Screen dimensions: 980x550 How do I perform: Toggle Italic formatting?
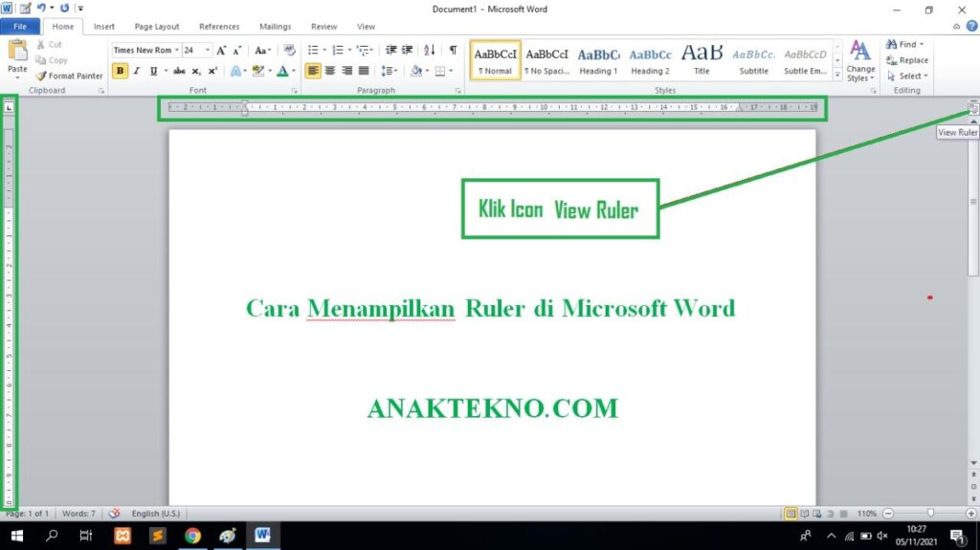pyautogui.click(x=136, y=71)
